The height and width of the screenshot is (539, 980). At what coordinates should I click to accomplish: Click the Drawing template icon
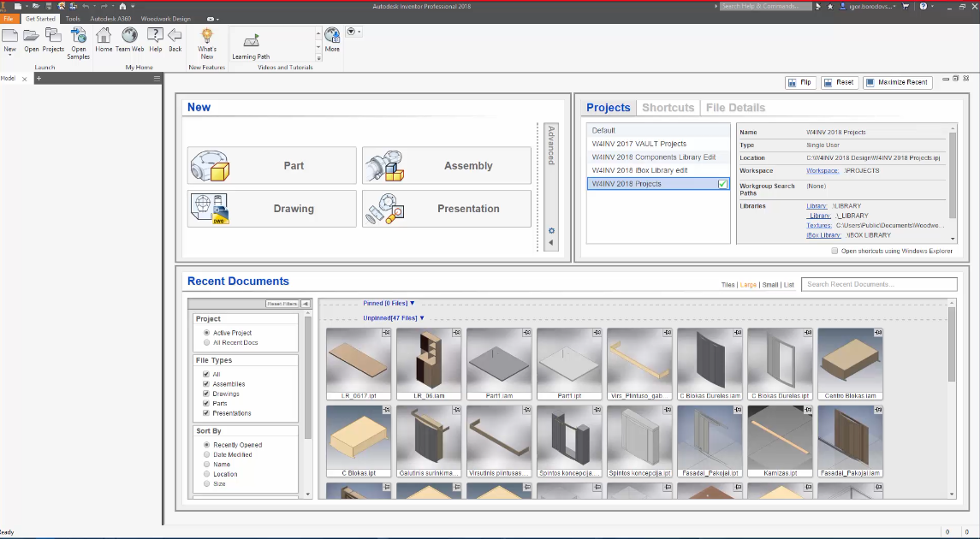(x=210, y=209)
